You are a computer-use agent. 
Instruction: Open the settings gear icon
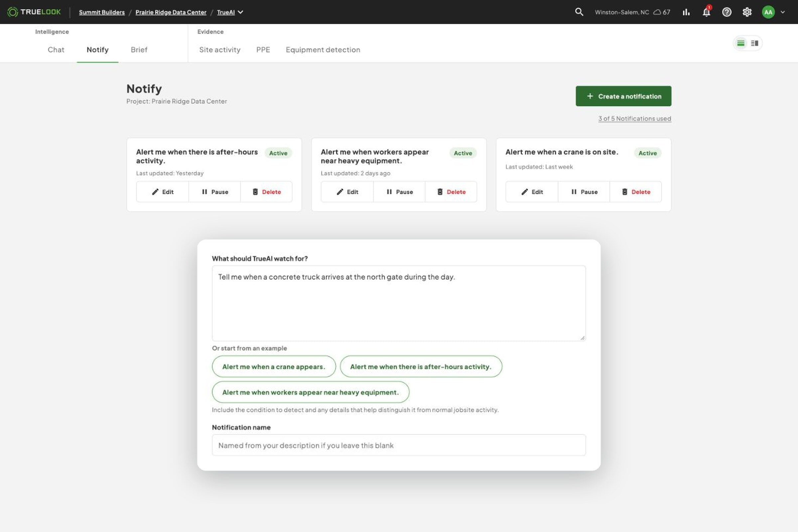(x=747, y=12)
